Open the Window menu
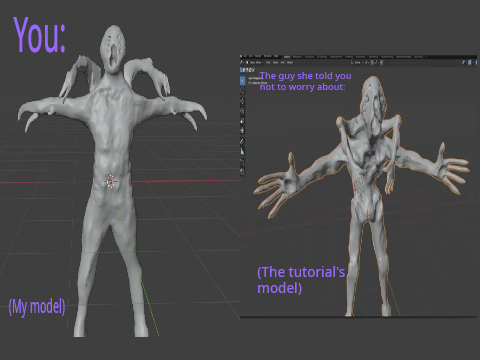 coord(267,56)
